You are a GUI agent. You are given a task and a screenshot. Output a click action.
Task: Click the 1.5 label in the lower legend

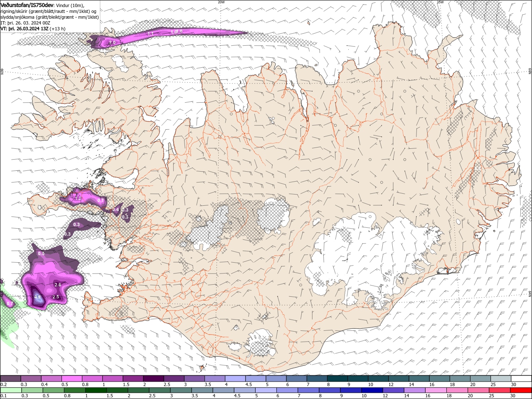[110, 396]
